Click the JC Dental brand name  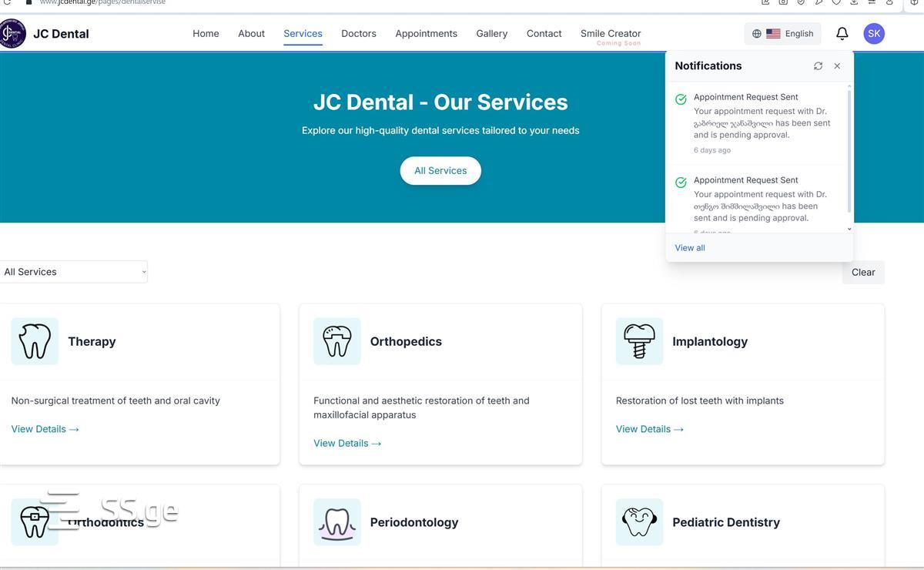[x=61, y=34]
